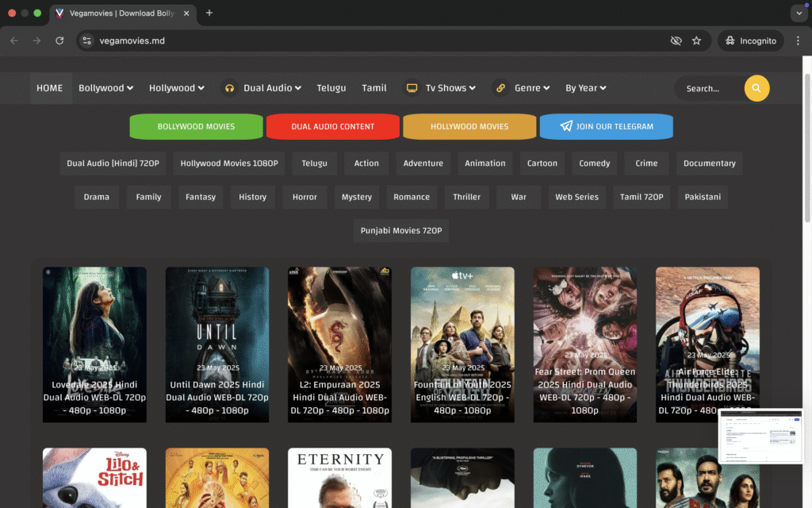The image size is (812, 508).
Task: Open the Chrome three-dot menu
Action: (x=798, y=40)
